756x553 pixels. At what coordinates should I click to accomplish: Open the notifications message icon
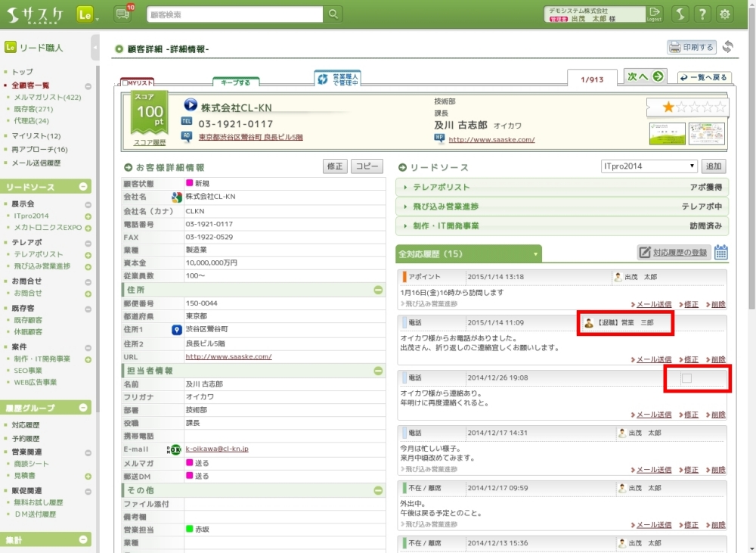[x=122, y=14]
